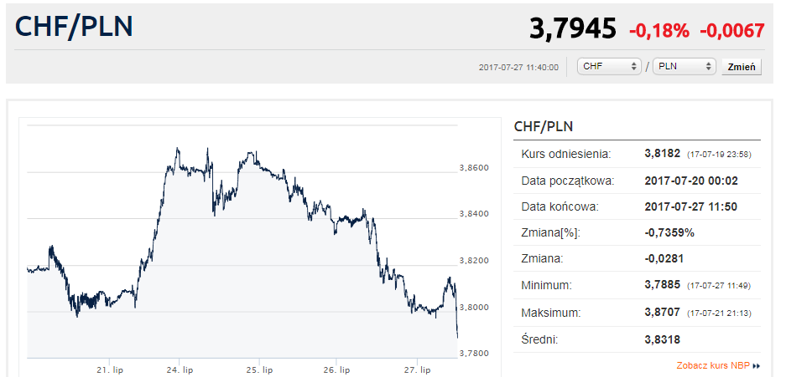The height and width of the screenshot is (377, 786).
Task: Click the Zmień button
Action: coord(741,66)
